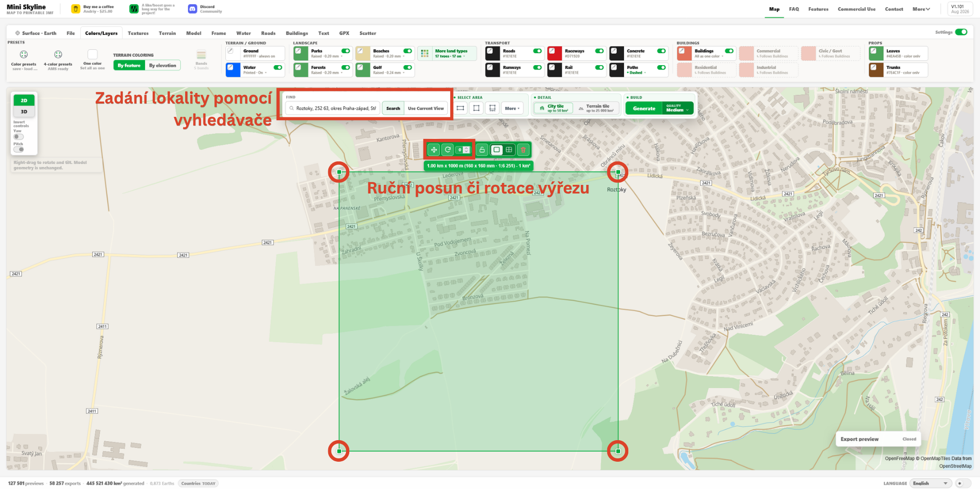
Task: Select By elevation terrain coloring
Action: pyautogui.click(x=163, y=66)
